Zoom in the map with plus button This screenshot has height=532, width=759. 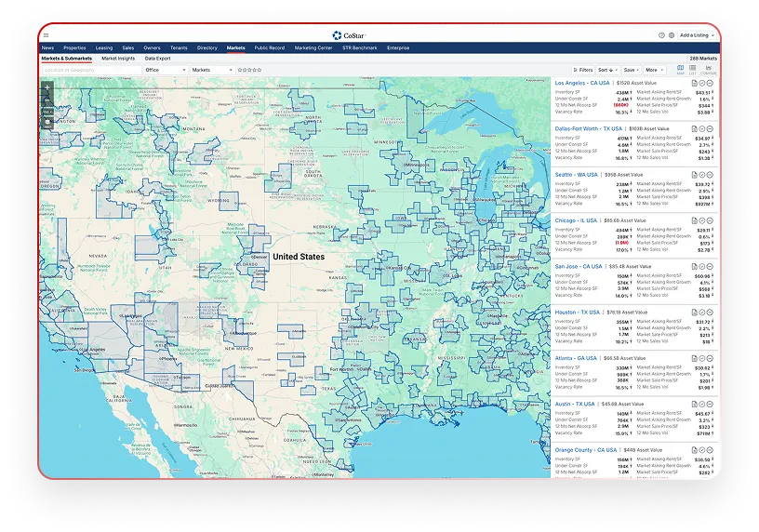coord(47,87)
